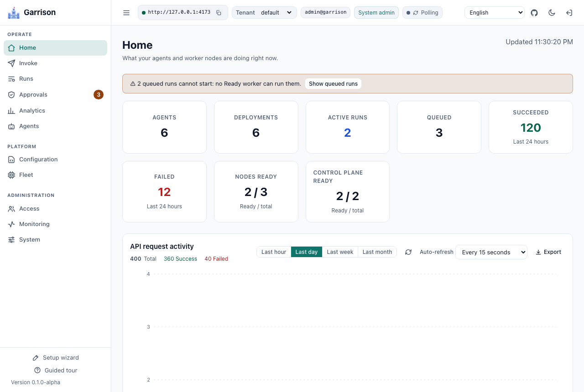Open the Analytics menu item
This screenshot has width=584, height=392.
[x=55, y=111]
